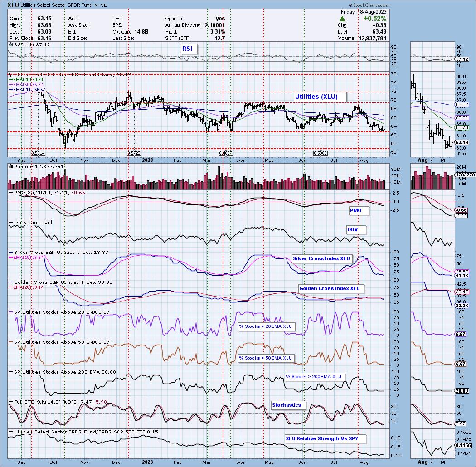Click the OBV annotation box
Image resolution: width=476 pixels, height=467 pixels.
(x=356, y=230)
